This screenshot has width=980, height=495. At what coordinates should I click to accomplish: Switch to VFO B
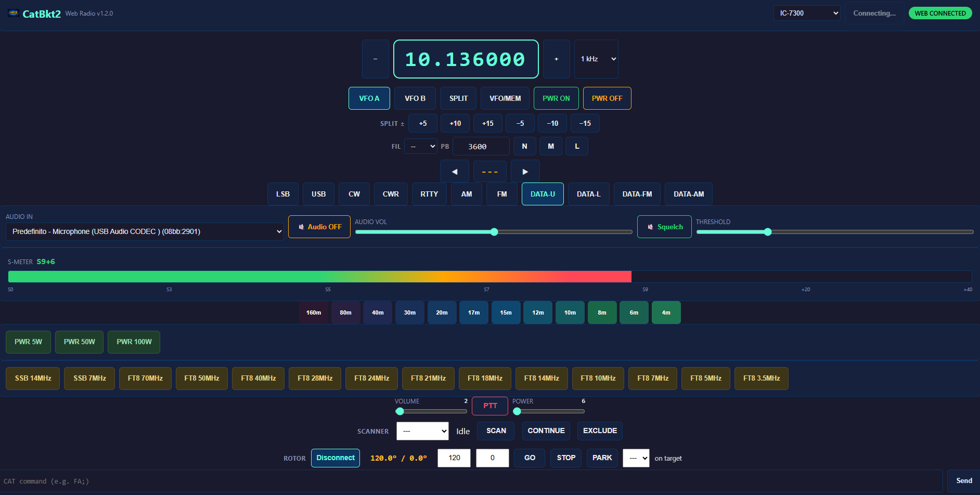pos(415,98)
